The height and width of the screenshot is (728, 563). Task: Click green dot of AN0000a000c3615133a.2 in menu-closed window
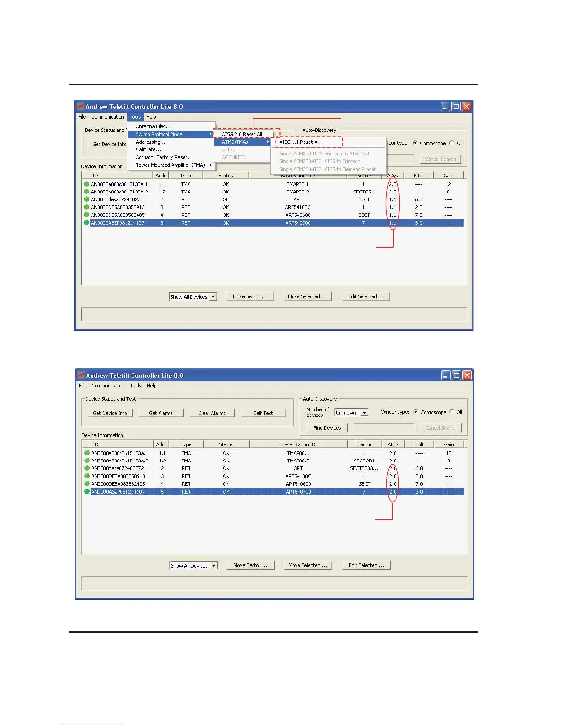(87, 461)
